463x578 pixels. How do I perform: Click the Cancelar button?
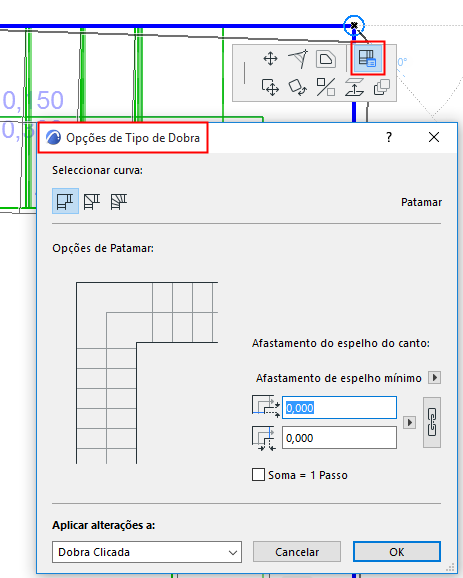point(297,552)
